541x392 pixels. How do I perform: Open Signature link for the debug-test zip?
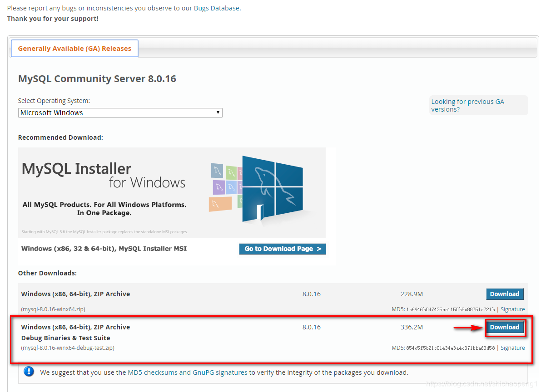513,348
